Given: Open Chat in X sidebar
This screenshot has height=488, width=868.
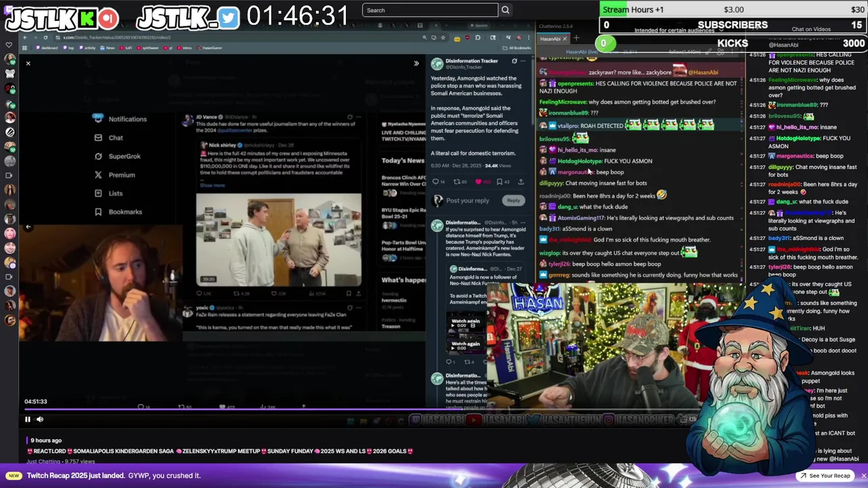Looking at the screenshot, I should tap(108, 138).
